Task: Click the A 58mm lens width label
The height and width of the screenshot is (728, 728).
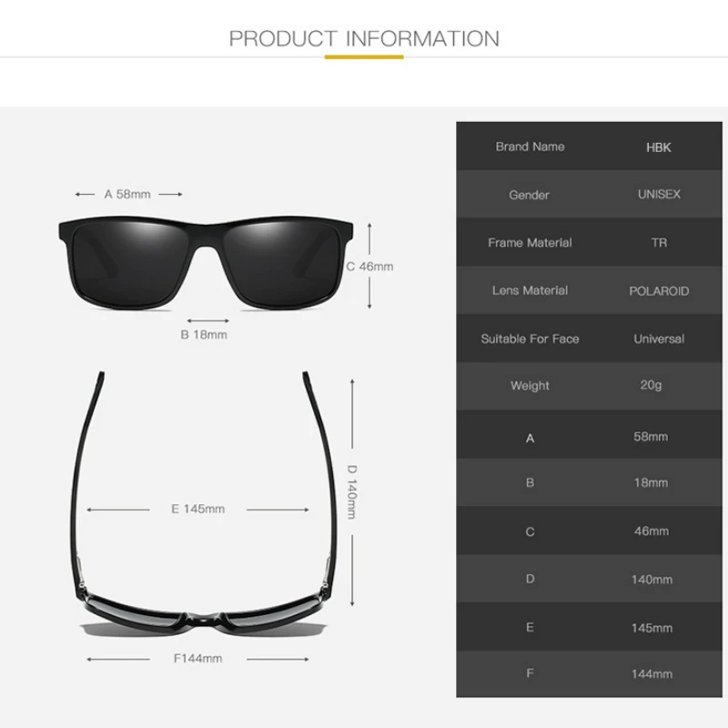Action: [x=127, y=194]
